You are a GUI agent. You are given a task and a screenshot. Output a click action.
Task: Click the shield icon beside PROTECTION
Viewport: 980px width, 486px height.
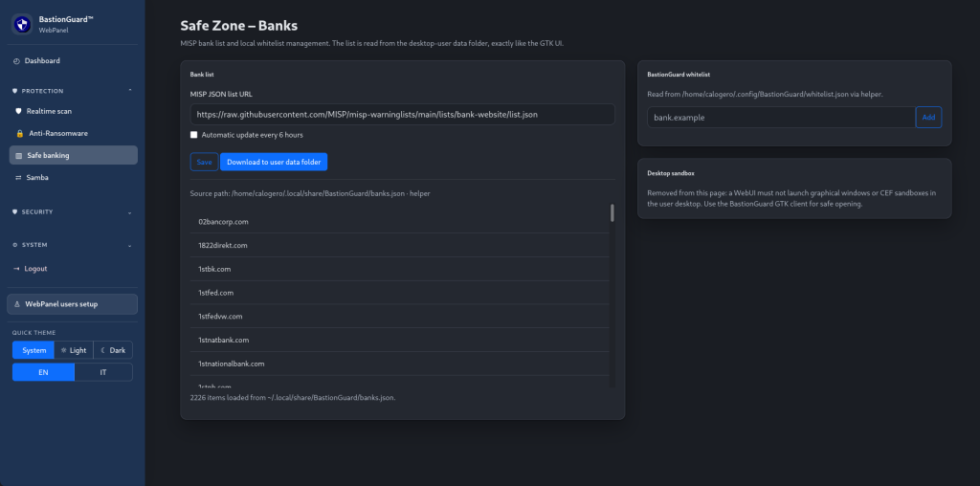click(15, 91)
